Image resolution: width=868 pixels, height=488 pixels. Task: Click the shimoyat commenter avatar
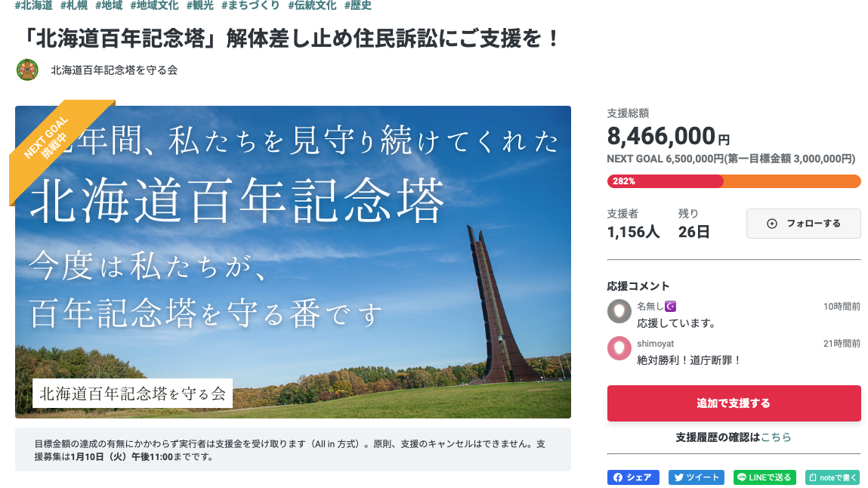click(619, 348)
